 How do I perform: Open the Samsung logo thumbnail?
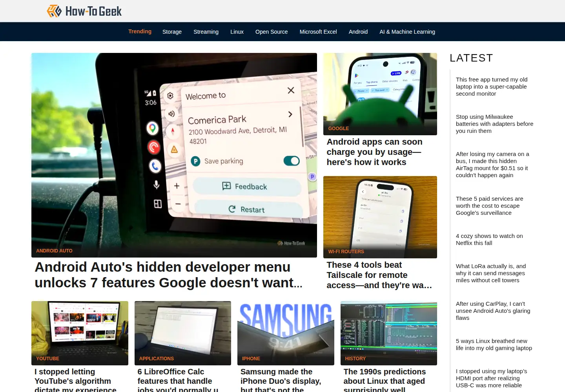(286, 333)
